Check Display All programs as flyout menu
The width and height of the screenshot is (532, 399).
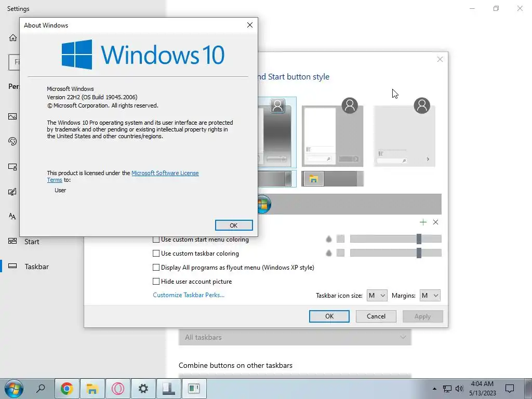156,268
